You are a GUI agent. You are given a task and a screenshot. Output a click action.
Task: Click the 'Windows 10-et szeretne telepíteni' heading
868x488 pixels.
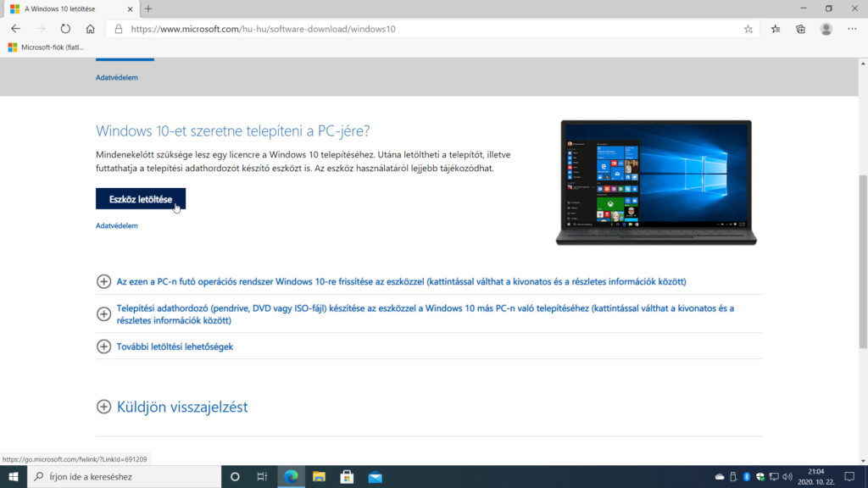pos(232,130)
